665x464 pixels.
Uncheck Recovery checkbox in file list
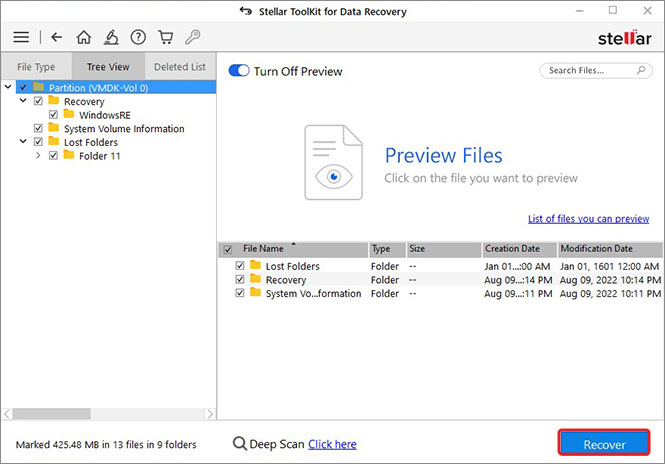click(x=240, y=280)
